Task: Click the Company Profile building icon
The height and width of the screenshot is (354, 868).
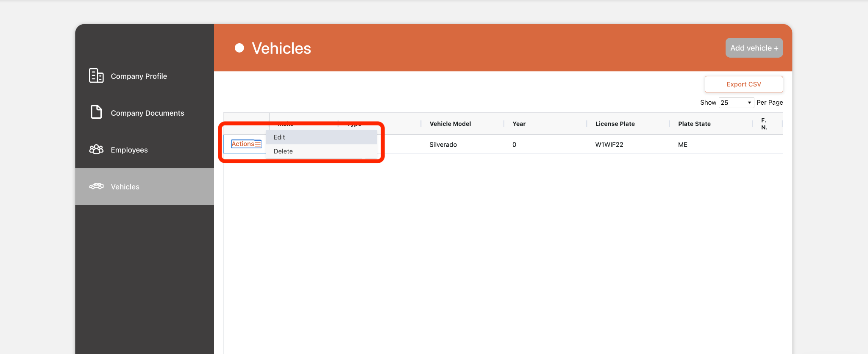Action: click(96, 76)
